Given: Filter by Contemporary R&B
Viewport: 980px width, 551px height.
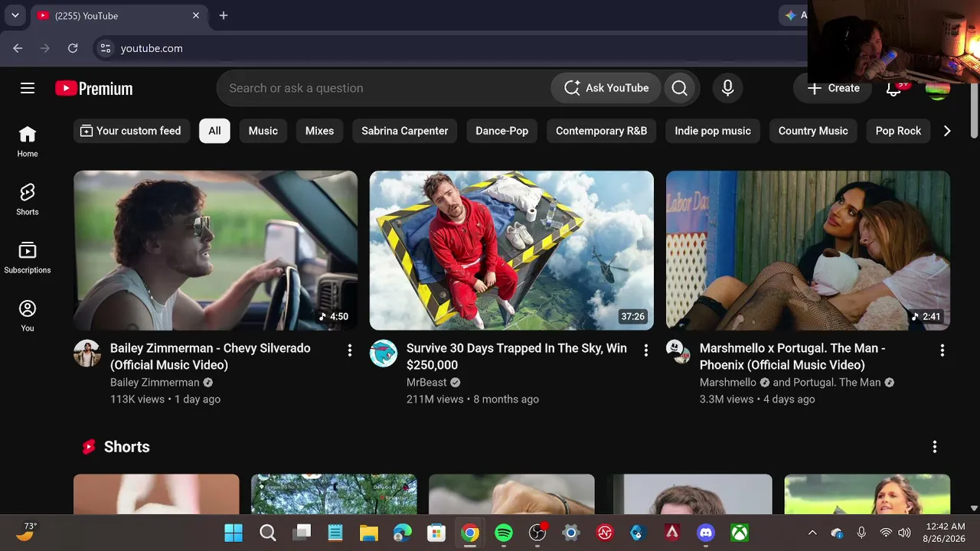Looking at the screenshot, I should point(601,131).
